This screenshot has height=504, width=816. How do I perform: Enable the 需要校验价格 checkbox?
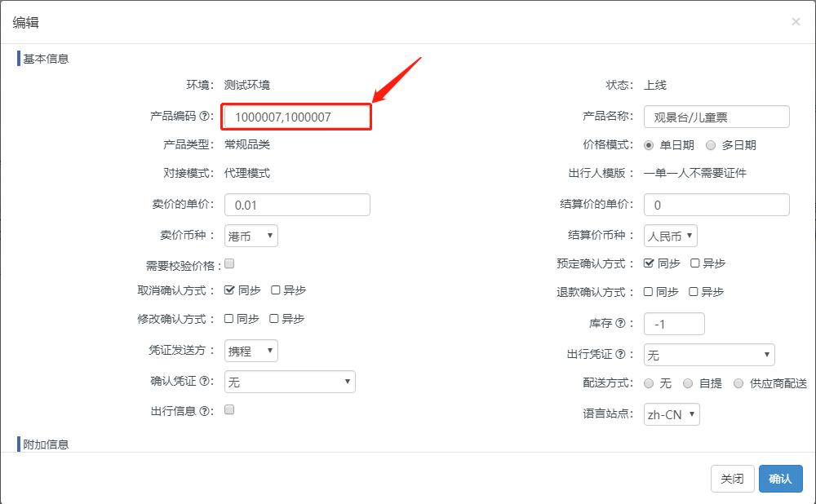click(x=229, y=263)
